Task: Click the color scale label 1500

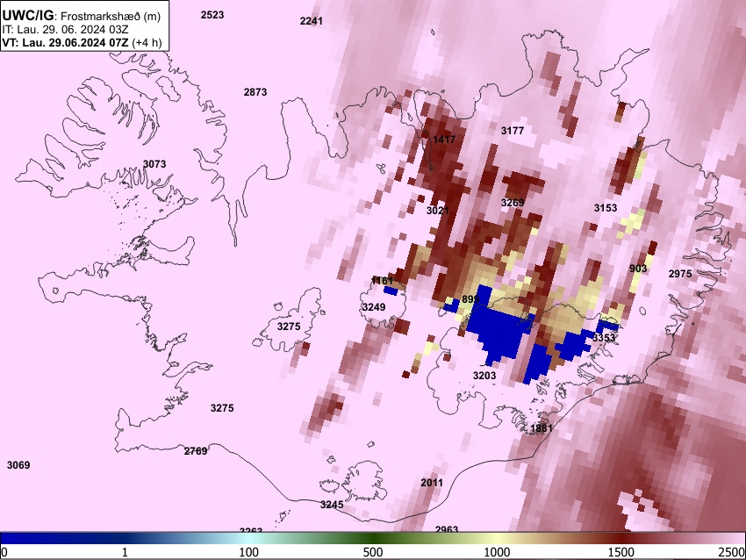Action: 621,552
